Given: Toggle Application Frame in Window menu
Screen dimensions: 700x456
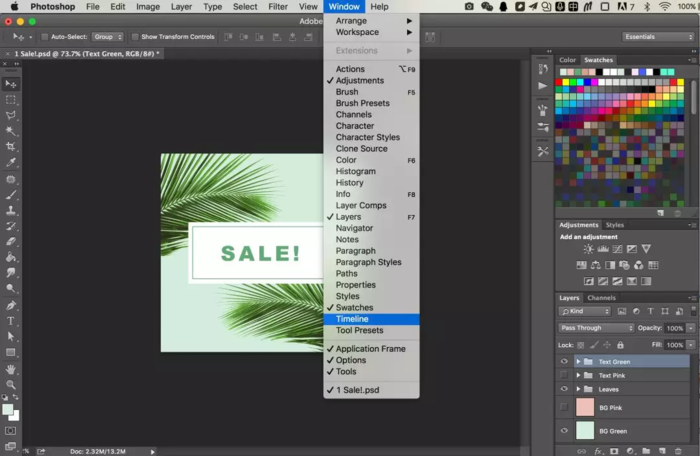Looking at the screenshot, I should point(371,349).
